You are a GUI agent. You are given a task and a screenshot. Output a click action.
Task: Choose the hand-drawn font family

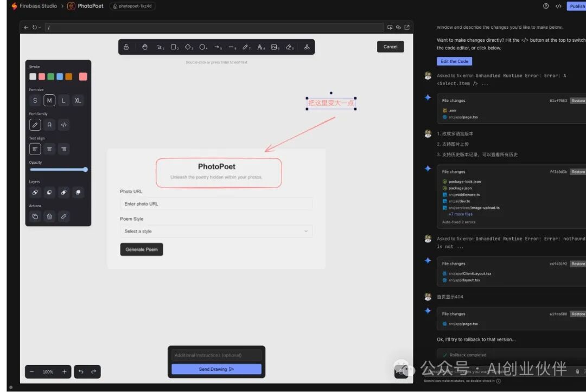35,125
